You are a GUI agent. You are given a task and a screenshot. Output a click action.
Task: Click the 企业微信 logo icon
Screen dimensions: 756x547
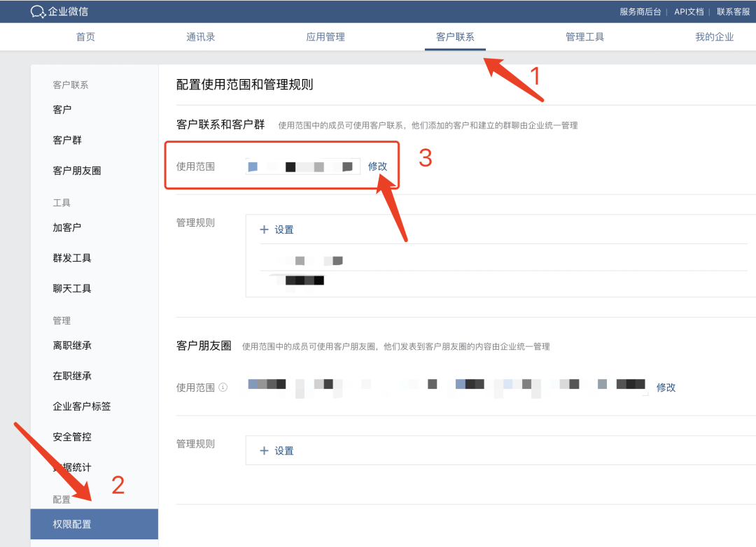[38, 12]
